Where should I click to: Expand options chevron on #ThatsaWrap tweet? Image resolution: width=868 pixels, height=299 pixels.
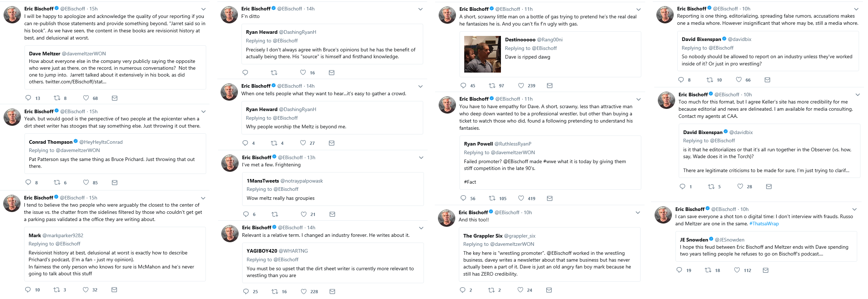pyautogui.click(x=854, y=209)
